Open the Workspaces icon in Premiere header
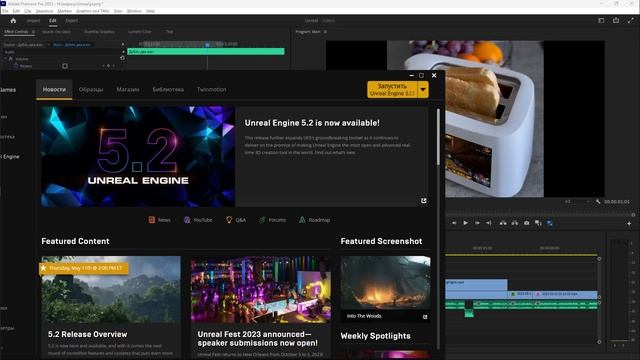This screenshot has height=360, width=640. tap(601, 20)
